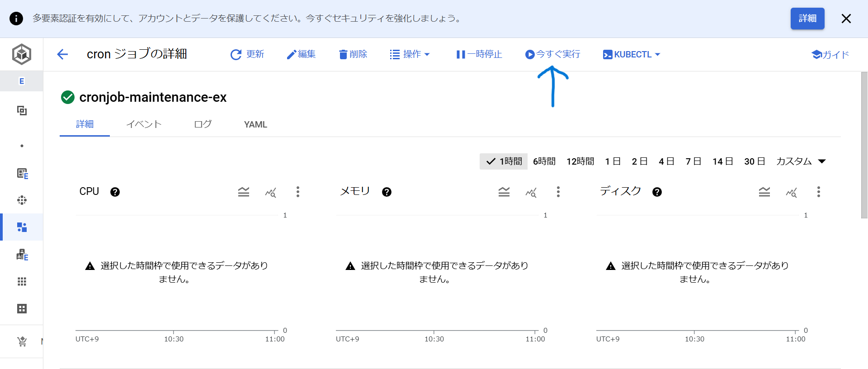
Task: Open the カスタム custom range dropdown
Action: [x=801, y=161]
